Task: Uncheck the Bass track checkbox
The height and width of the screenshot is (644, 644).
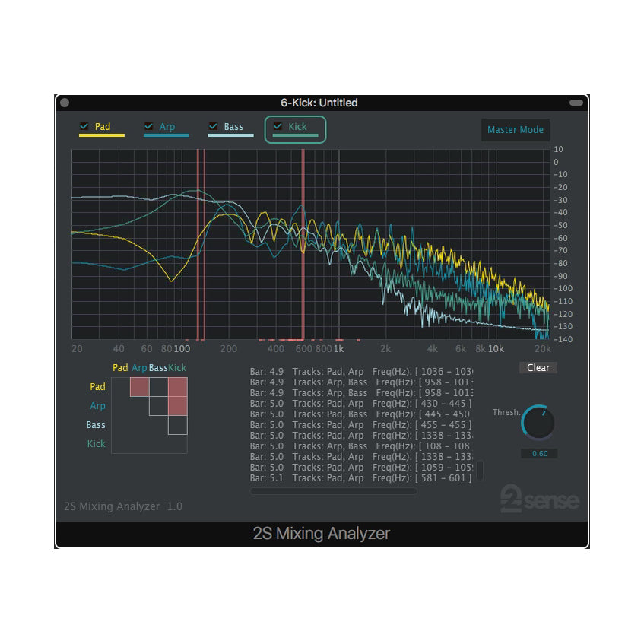Action: tap(214, 126)
